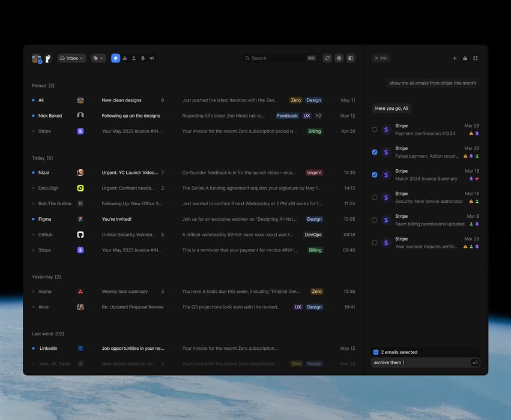The width and height of the screenshot is (511, 420).
Task: Expand the chat panel to fullscreen
Action: coord(476,58)
